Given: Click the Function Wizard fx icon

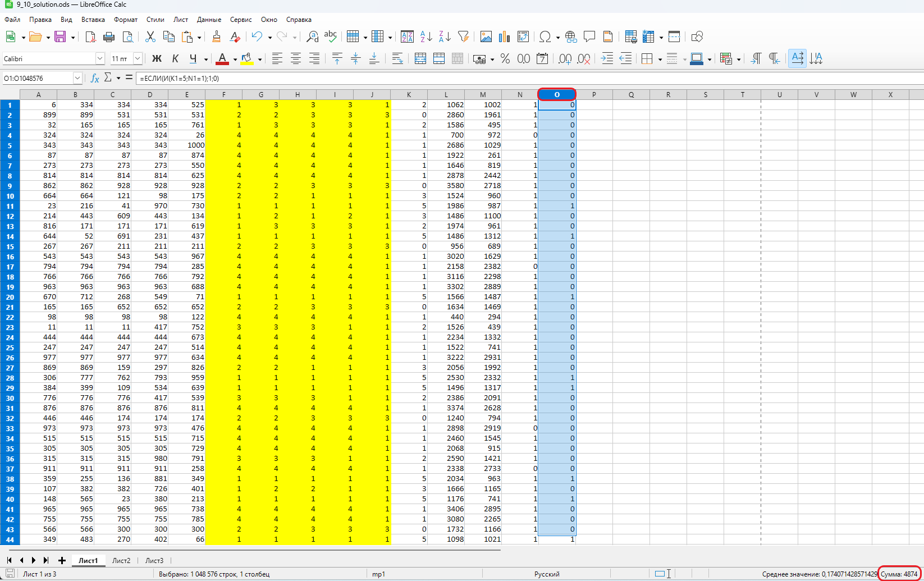Looking at the screenshot, I should [x=95, y=78].
